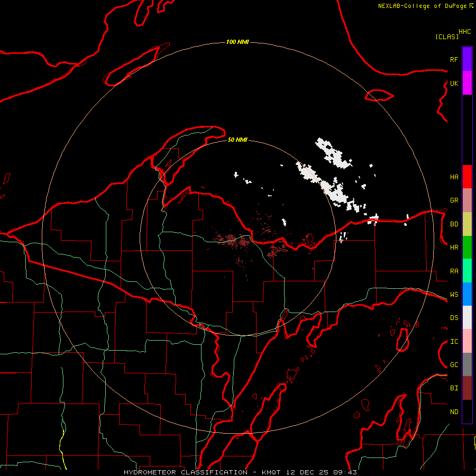Click the 'GC' legend label
The width and height of the screenshot is (476, 476).
(454, 365)
